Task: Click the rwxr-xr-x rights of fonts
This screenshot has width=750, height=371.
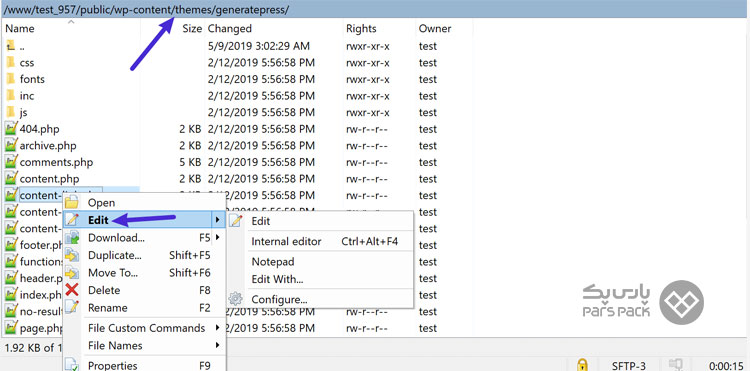Action: click(367, 79)
